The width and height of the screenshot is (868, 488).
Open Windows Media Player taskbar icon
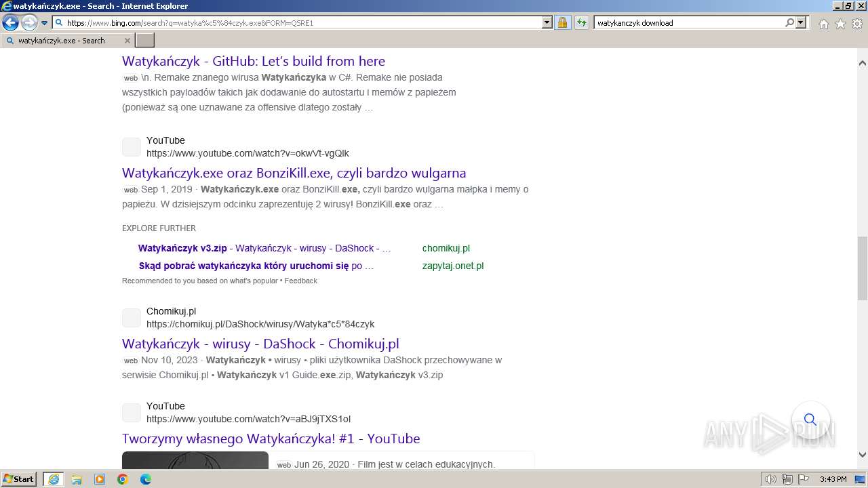click(x=100, y=479)
